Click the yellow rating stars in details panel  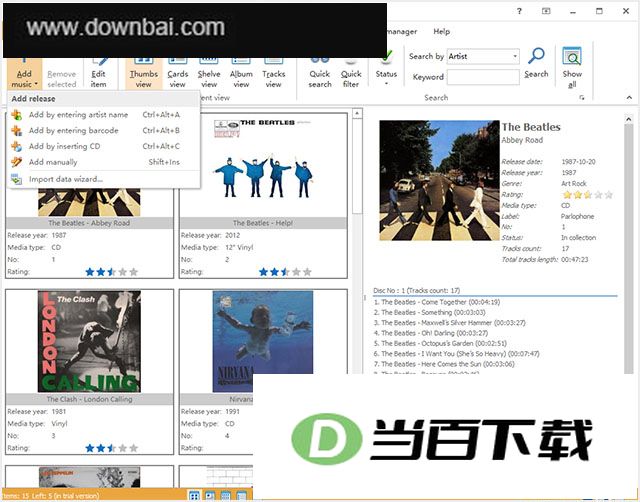pyautogui.click(x=588, y=195)
